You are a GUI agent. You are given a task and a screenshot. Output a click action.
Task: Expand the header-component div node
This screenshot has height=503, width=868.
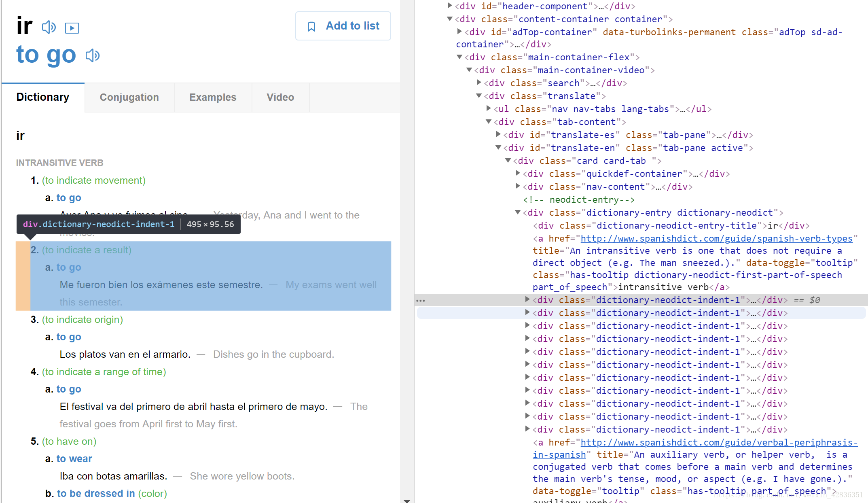(450, 6)
